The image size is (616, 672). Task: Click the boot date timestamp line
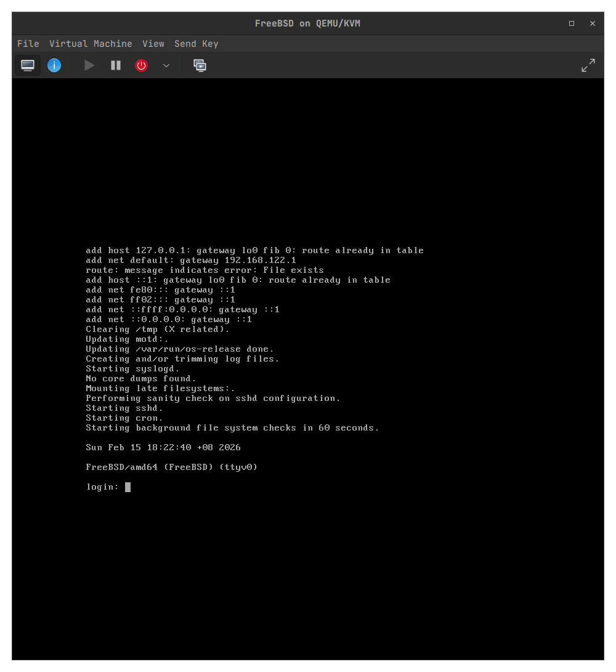coord(163,448)
